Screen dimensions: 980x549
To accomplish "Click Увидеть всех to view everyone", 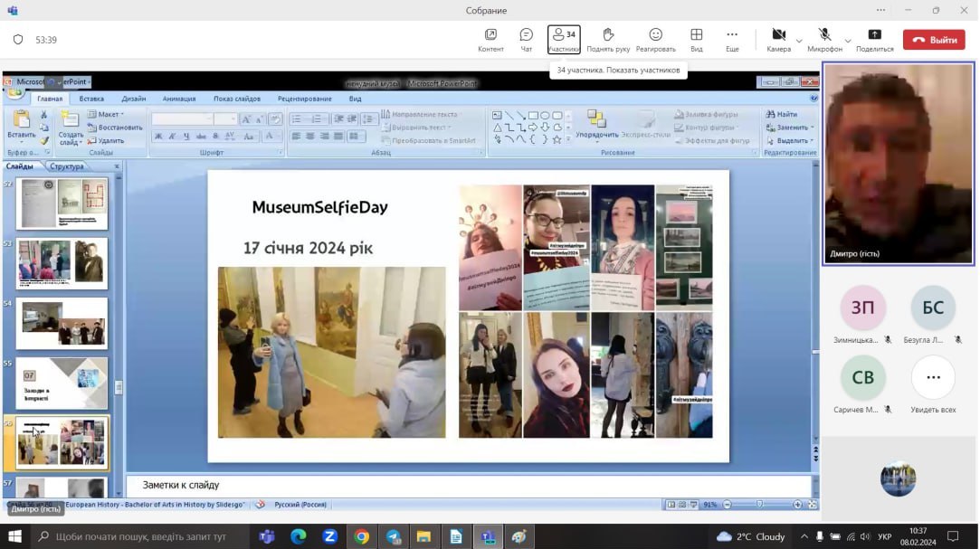I will coord(933,378).
